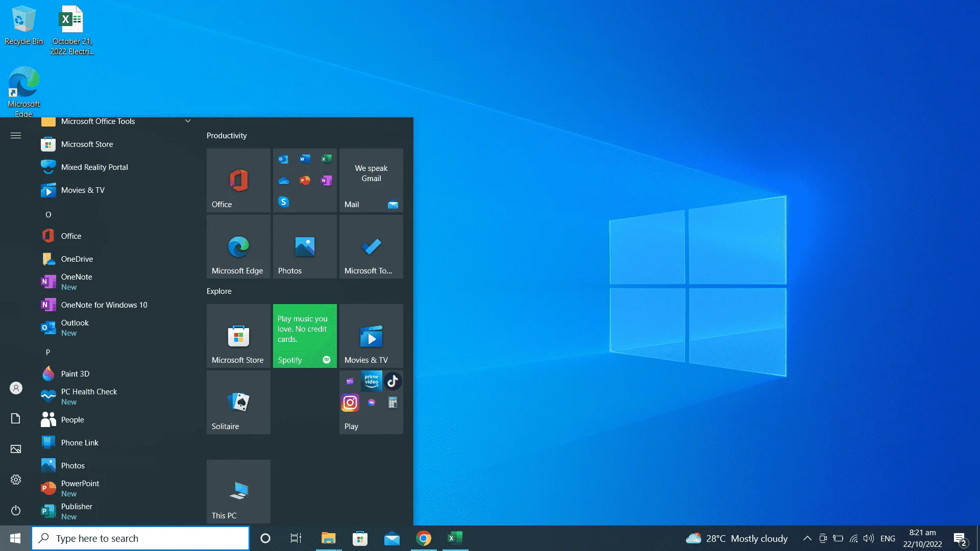Expand the Start menu hamburger navigation

(16, 136)
